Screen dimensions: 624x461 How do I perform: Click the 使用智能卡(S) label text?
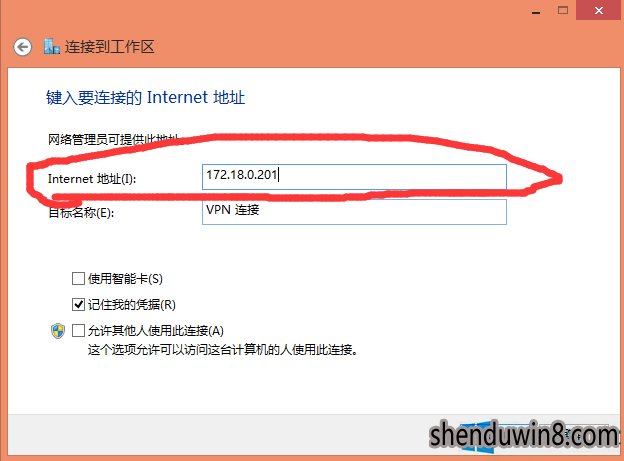coord(125,279)
